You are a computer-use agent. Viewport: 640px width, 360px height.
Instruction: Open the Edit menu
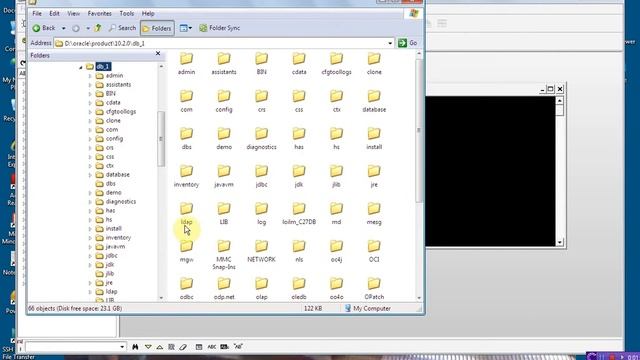click(54, 13)
